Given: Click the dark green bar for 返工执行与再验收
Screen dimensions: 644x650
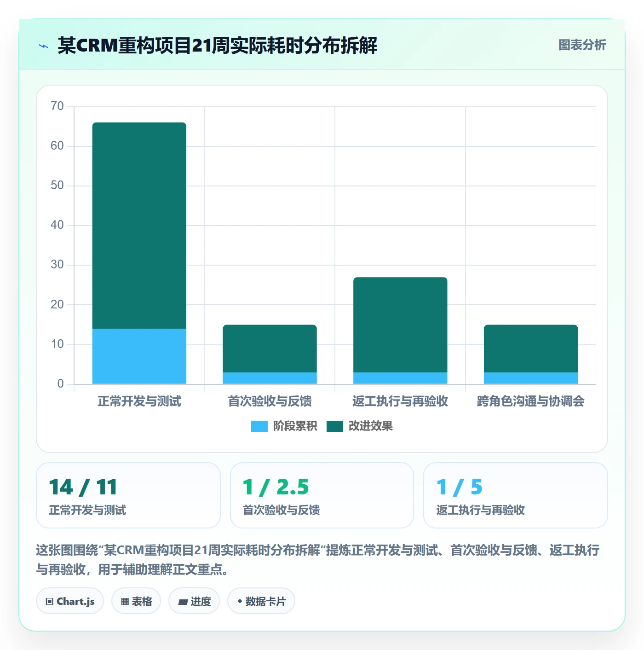Looking at the screenshot, I should point(400,325).
